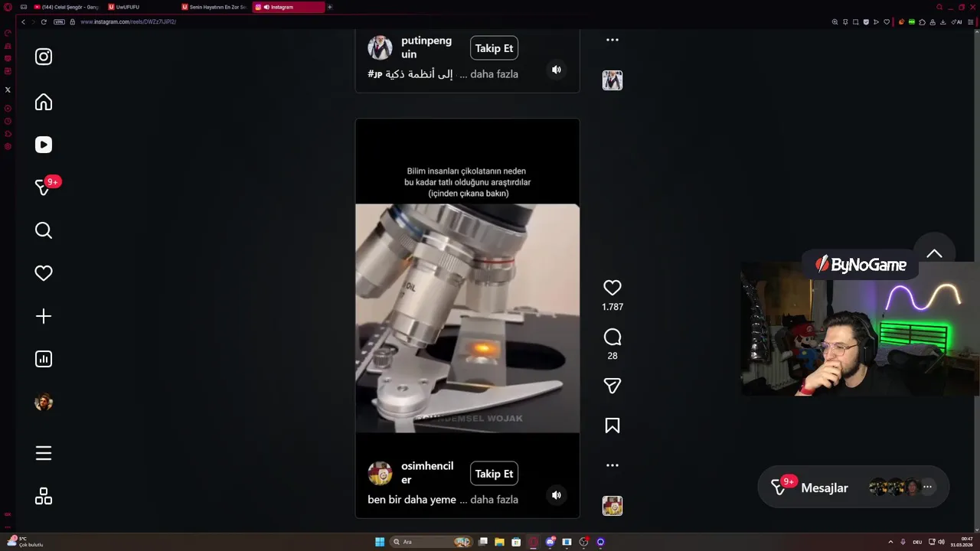Open the Opera GX main menu logo
Viewport: 980px width, 551px height.
[x=8, y=7]
